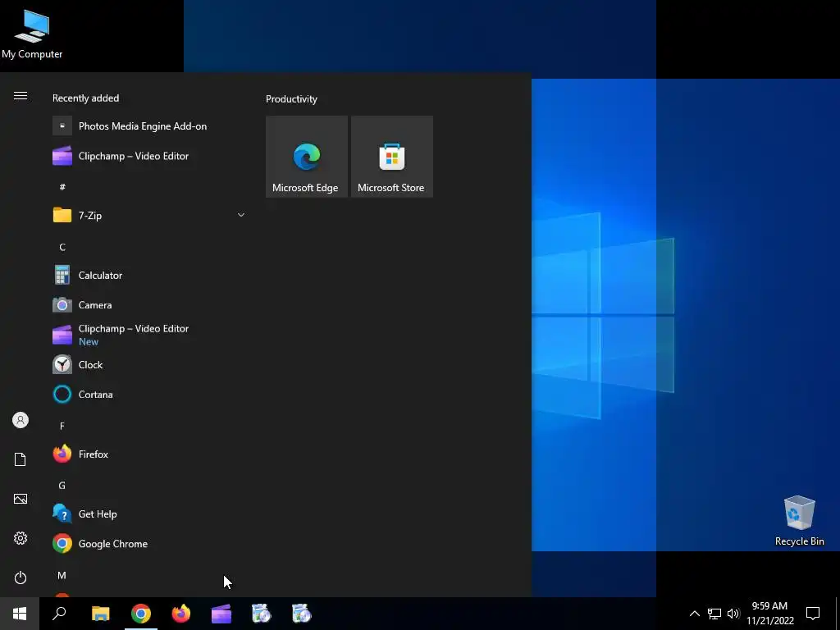This screenshot has height=630, width=840.
Task: Open the Microsoft Edge tile
Action: tap(307, 157)
